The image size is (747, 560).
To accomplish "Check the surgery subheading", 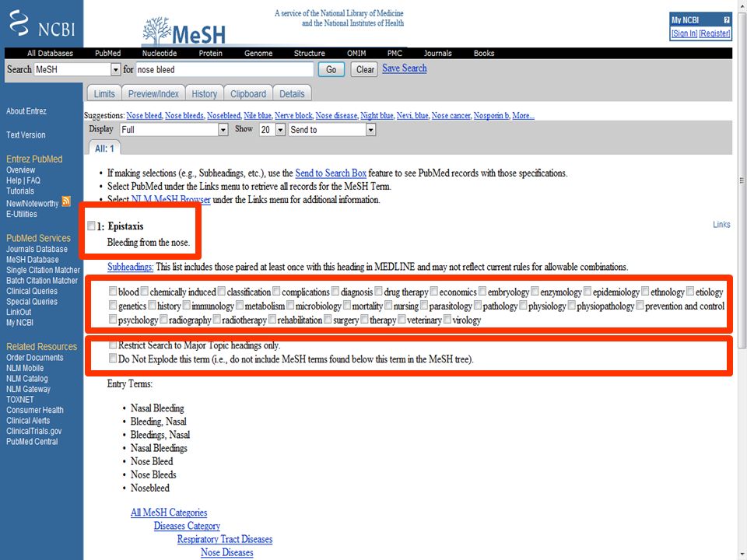I will tap(328, 319).
